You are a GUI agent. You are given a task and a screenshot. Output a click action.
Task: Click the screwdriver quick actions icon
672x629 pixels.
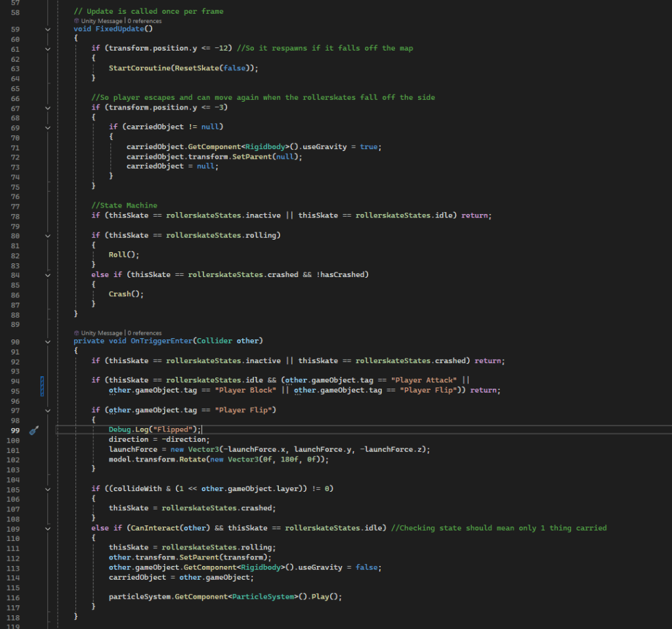35,430
